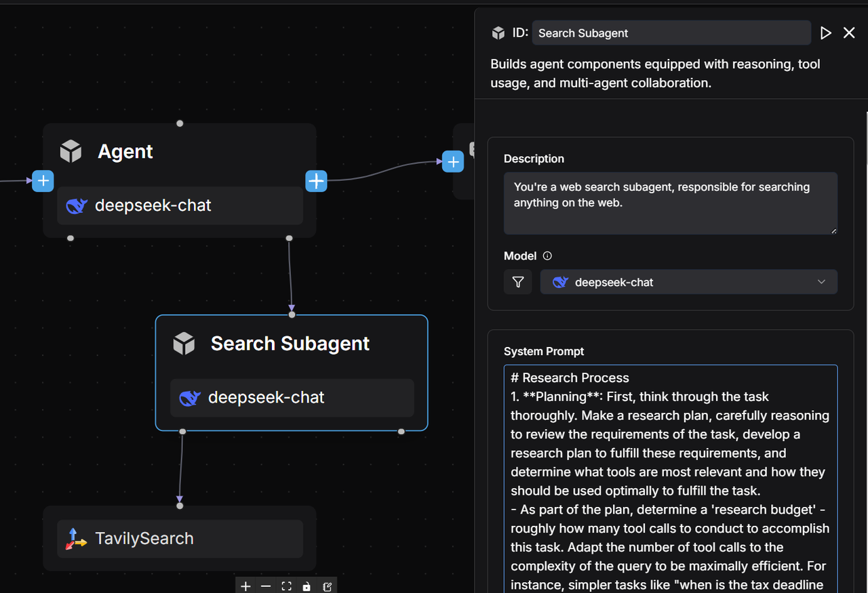
Task: Click the Search Subagent node cube icon
Action: [184, 343]
